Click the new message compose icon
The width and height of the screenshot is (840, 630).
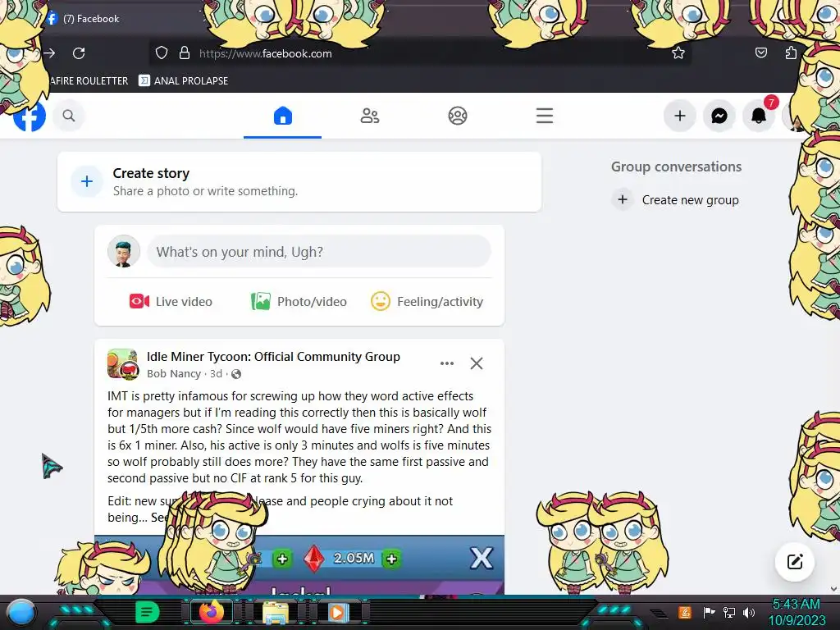pos(795,561)
